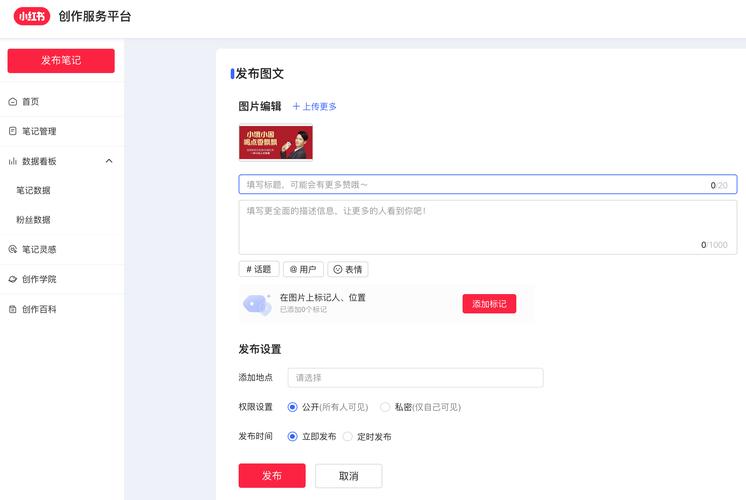Click the uploaded image thumbnail
Image resolution: width=746 pixels, height=500 pixels.
click(276, 143)
